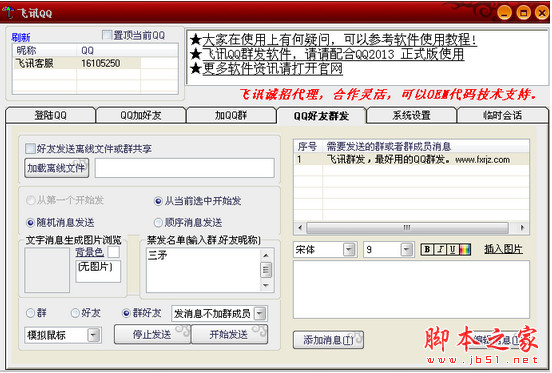Image resolution: width=552 pixels, height=373 pixels.
Task: Expand the 模拟鼠标 dropdown
Action: [x=93, y=335]
